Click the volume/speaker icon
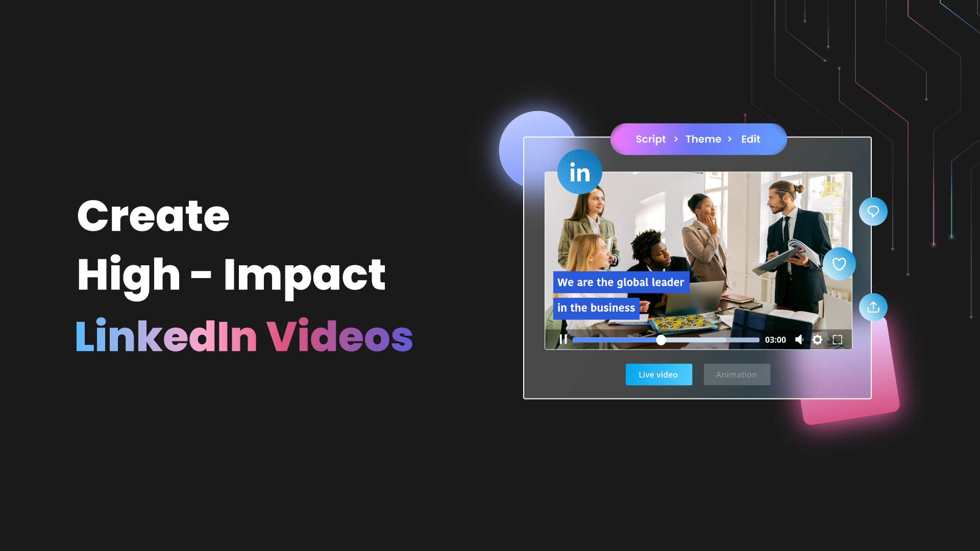The height and width of the screenshot is (551, 980). click(x=799, y=339)
